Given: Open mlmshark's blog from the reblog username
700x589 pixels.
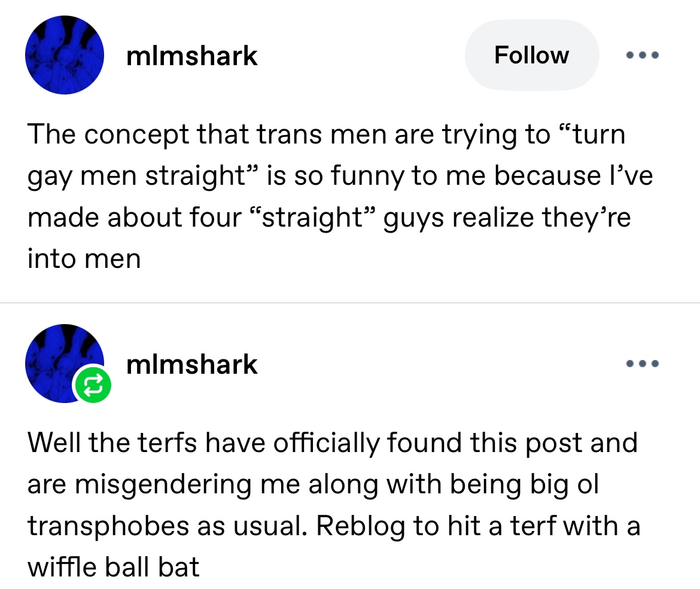Looking at the screenshot, I should click(192, 365).
